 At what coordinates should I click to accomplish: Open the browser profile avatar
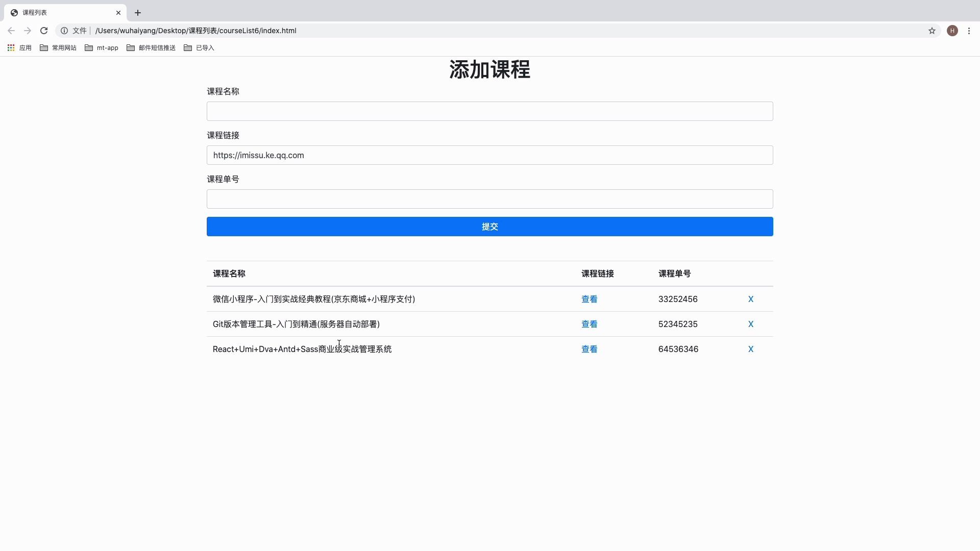pos(952,31)
